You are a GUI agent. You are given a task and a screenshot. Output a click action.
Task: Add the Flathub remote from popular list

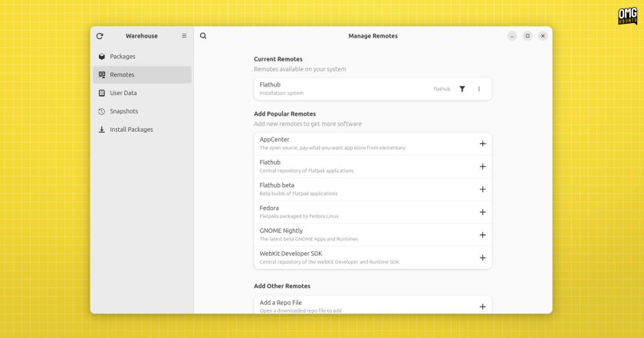482,167
